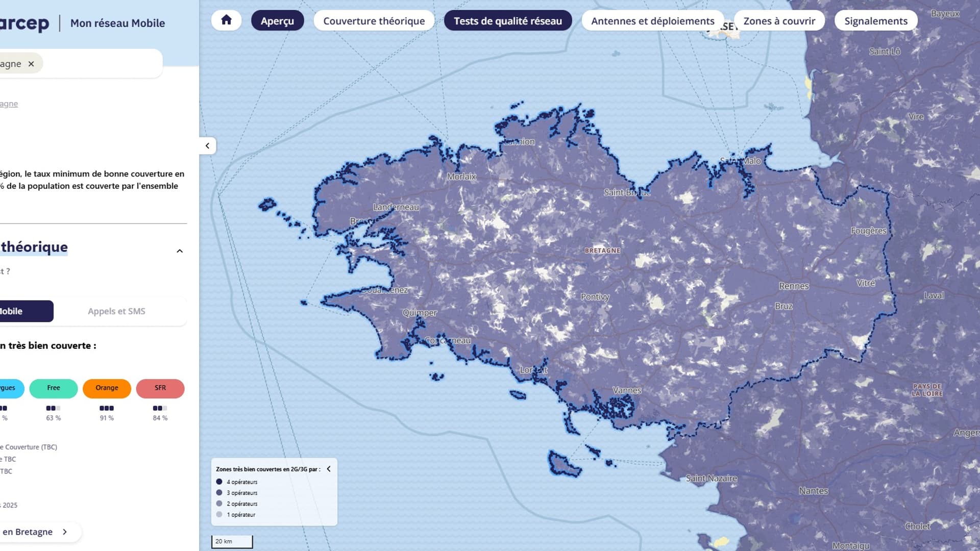Open the underlined Bretagne breadcrumb link
This screenshot has height=551, width=980.
click(9, 104)
